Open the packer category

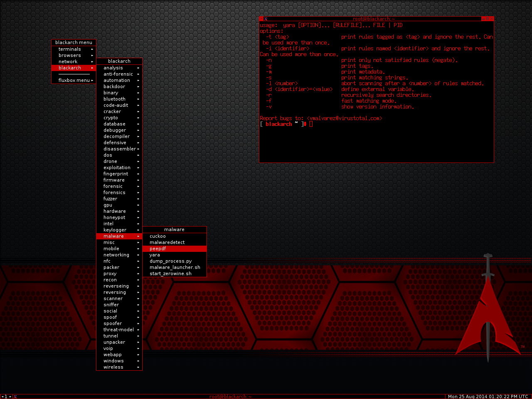pos(119,267)
